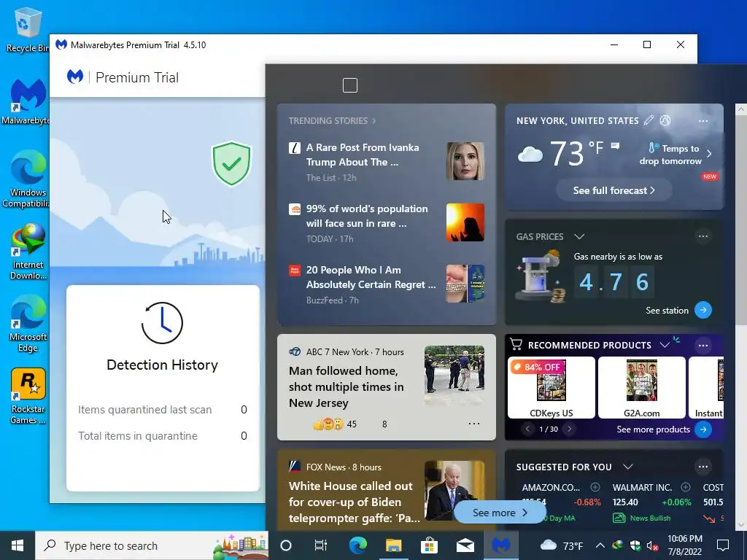Image resolution: width=747 pixels, height=560 pixels.
Task: Click Total items in quarantine row
Action: coord(163,436)
